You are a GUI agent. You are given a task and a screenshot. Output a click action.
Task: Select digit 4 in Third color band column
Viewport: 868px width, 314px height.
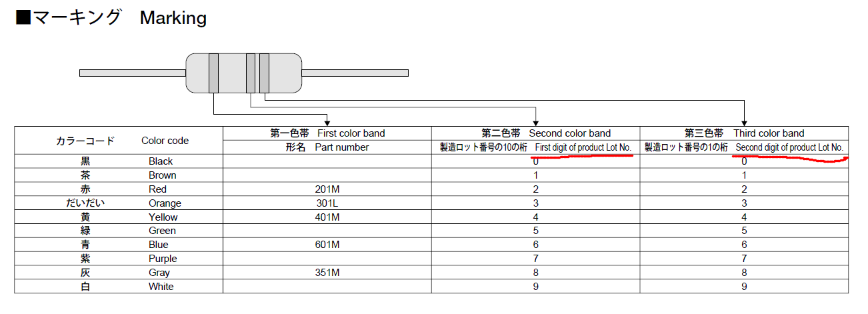[744, 217]
